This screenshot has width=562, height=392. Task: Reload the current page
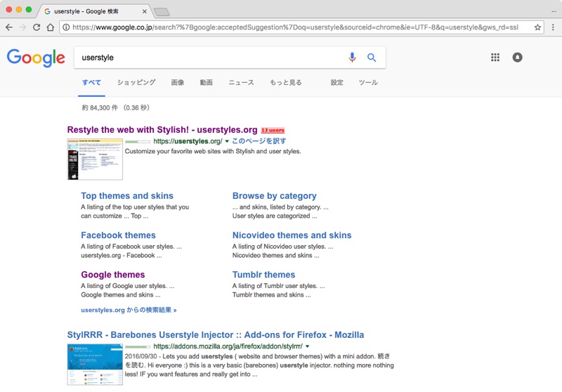37,27
